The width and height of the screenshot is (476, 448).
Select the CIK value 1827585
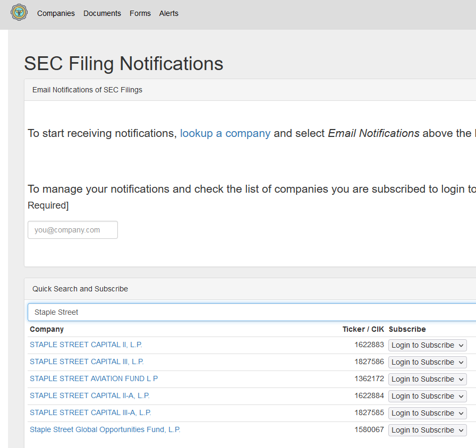[369, 412]
